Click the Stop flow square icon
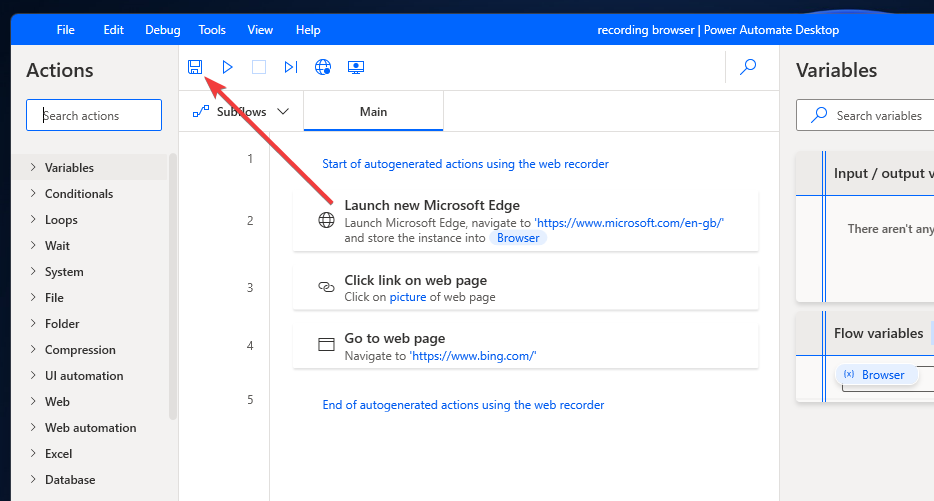 259,67
